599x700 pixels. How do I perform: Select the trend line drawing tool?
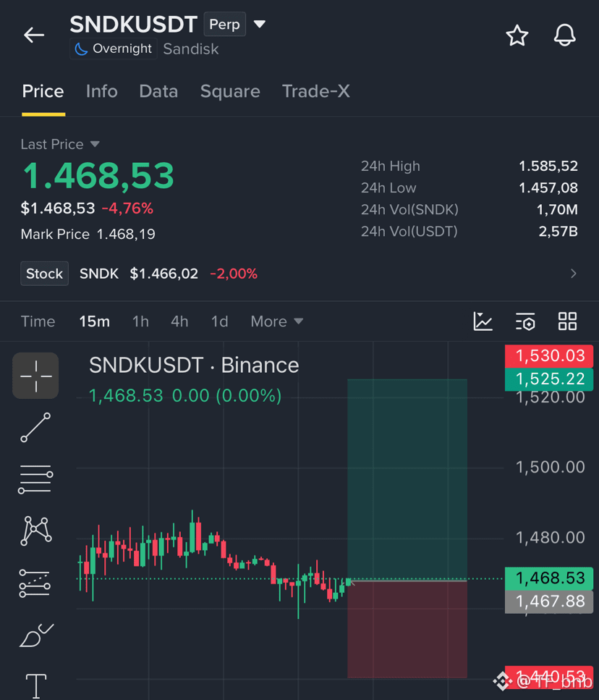[x=35, y=428]
